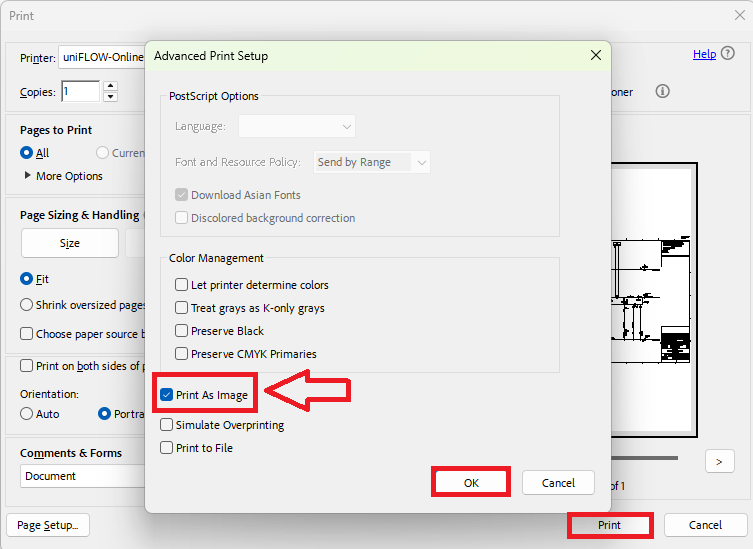Go to next preview page arrow
753x549 pixels.
tap(719, 462)
